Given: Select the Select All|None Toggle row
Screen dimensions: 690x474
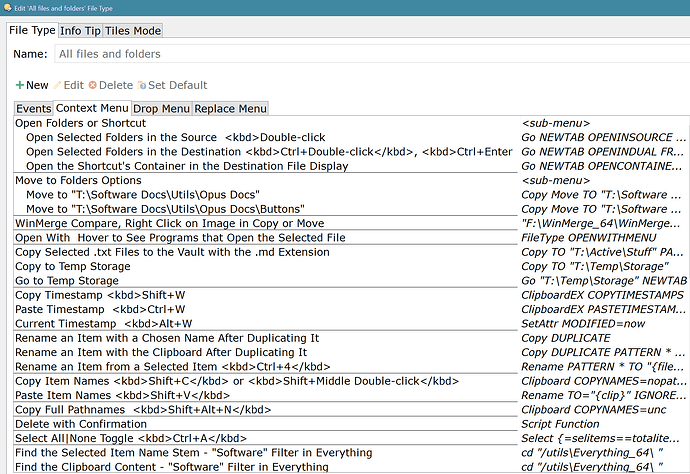Looking at the screenshot, I should coord(352,438).
